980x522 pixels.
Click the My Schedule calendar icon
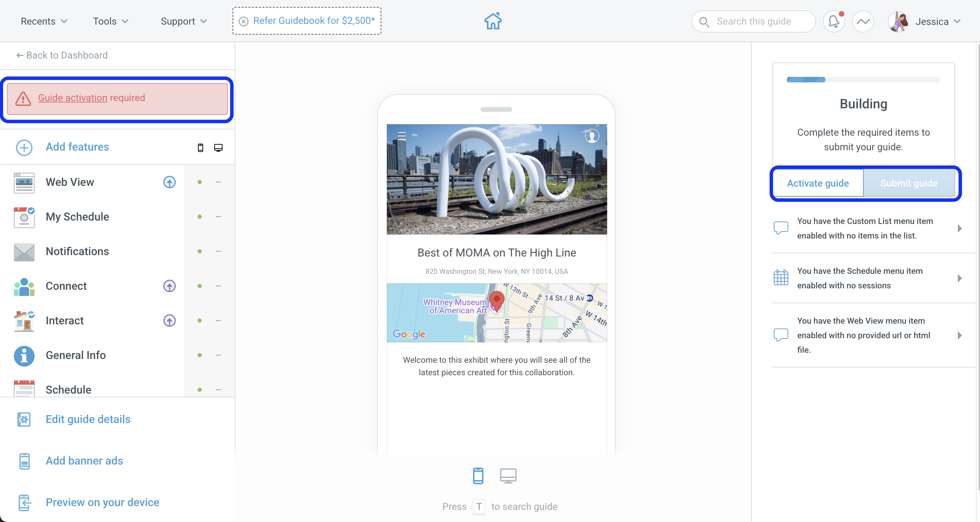[x=24, y=217]
